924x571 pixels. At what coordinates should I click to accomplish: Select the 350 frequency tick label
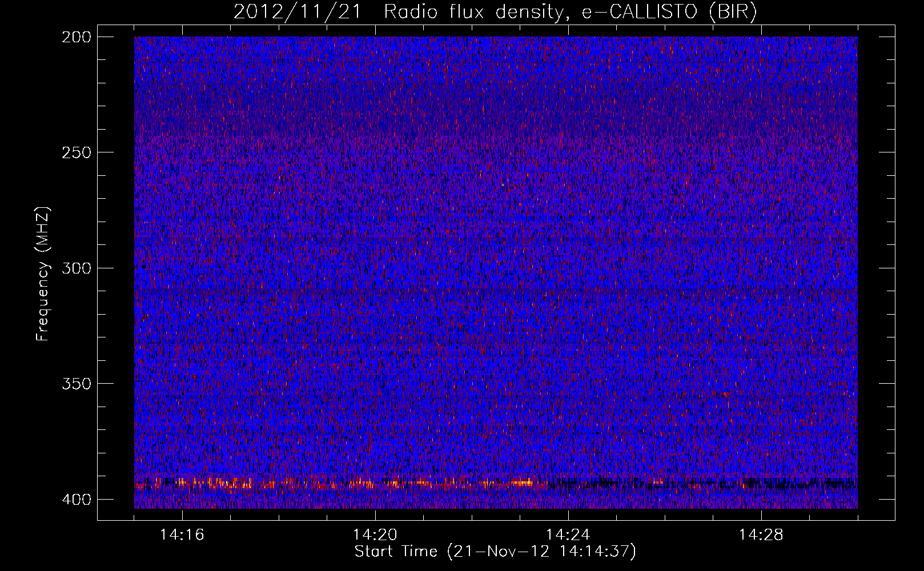click(x=76, y=383)
